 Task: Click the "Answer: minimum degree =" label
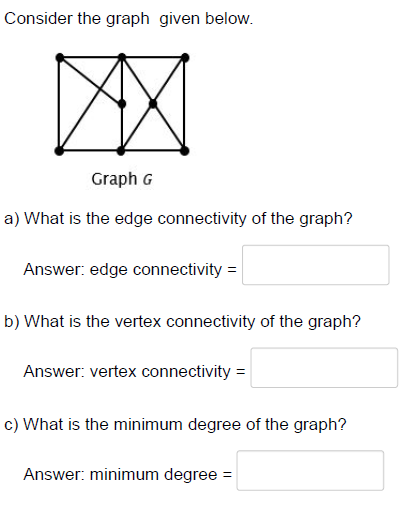[128, 474]
